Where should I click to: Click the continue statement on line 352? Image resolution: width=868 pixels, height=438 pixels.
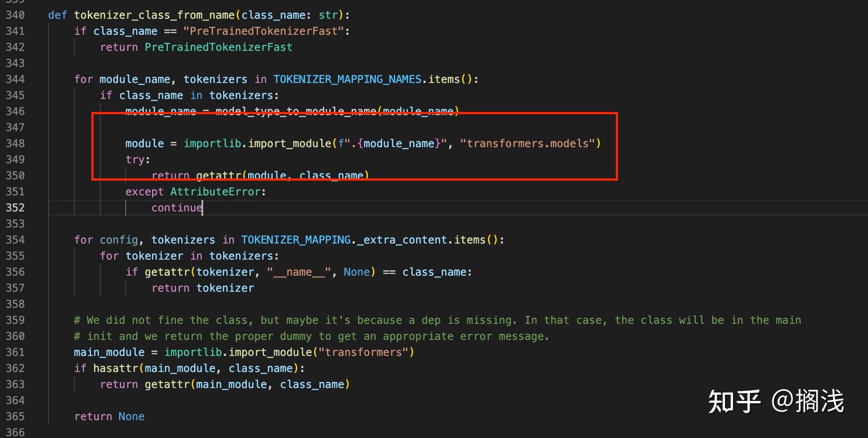click(176, 207)
